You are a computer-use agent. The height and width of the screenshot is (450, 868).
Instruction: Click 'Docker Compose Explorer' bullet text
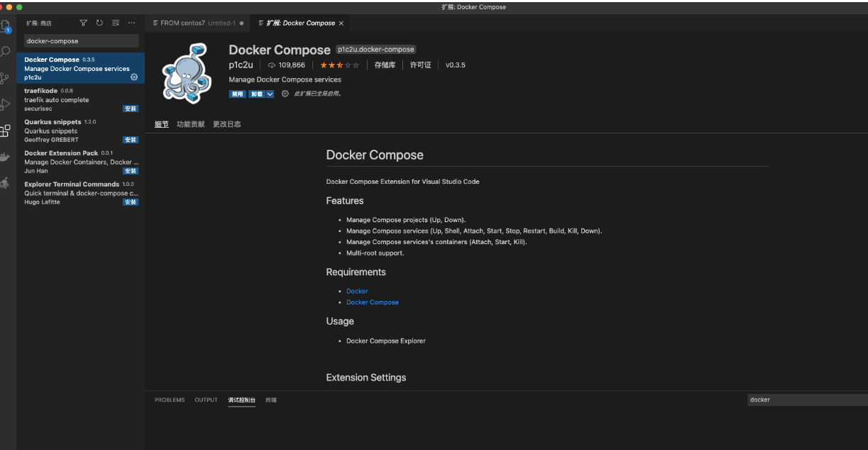pos(386,341)
